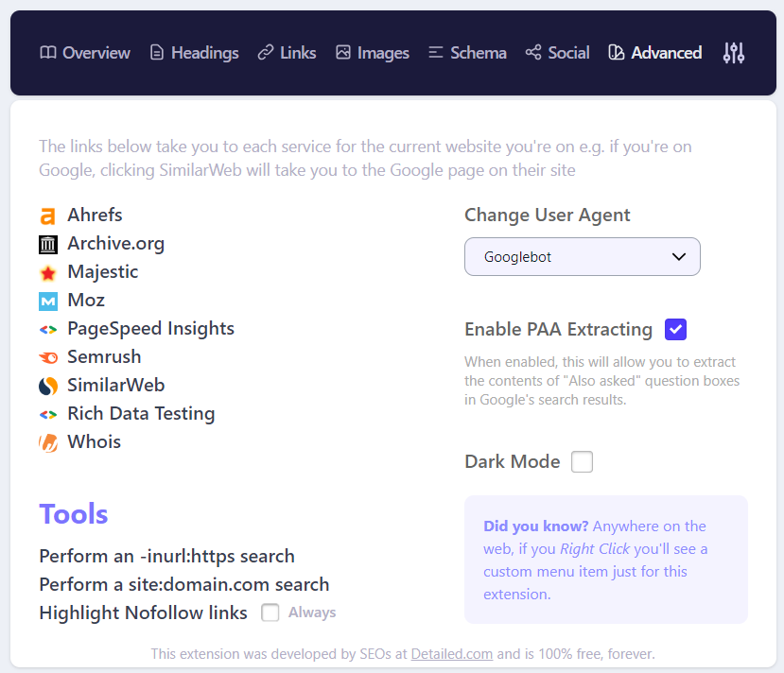Click the SimilarWeb logo icon
The image size is (784, 673).
click(48, 387)
